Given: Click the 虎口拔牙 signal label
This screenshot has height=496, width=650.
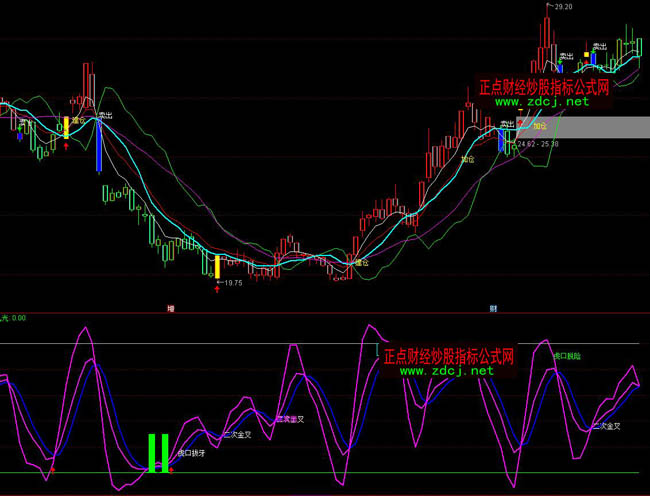Looking at the screenshot, I should pos(191,453).
